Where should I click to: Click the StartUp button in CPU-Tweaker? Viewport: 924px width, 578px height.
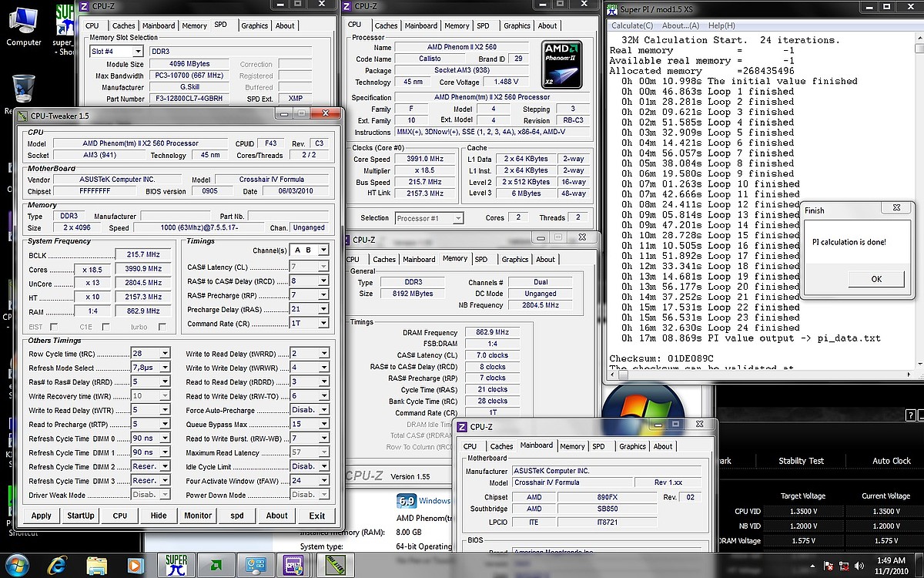(x=81, y=516)
